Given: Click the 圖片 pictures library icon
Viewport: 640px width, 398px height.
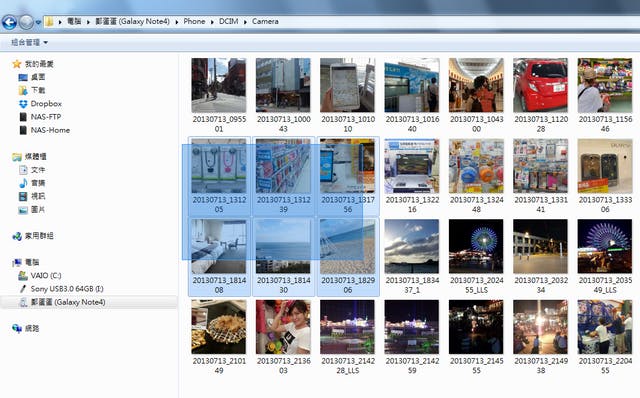Looking at the screenshot, I should [23, 210].
